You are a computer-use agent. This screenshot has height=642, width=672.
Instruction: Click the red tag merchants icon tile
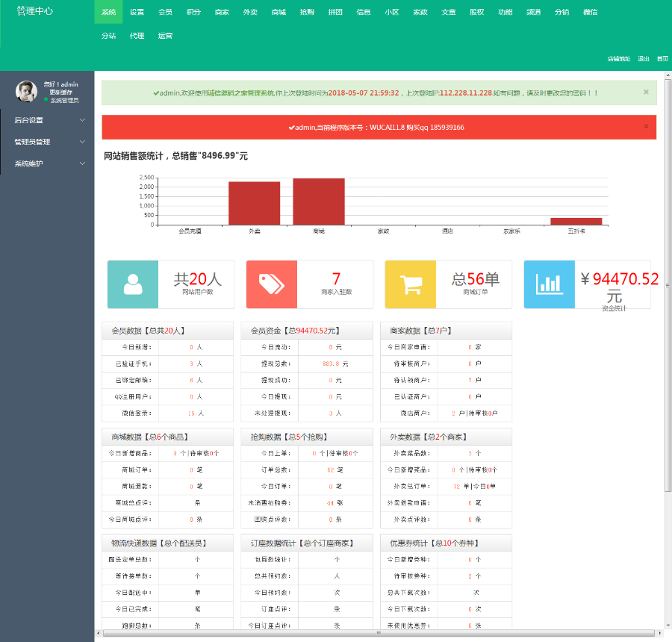point(272,284)
